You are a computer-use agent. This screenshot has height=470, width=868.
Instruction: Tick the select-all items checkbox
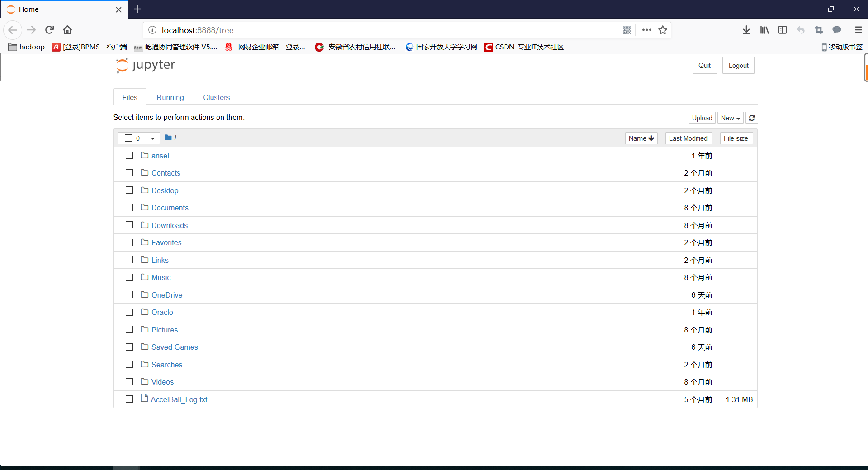click(x=128, y=138)
